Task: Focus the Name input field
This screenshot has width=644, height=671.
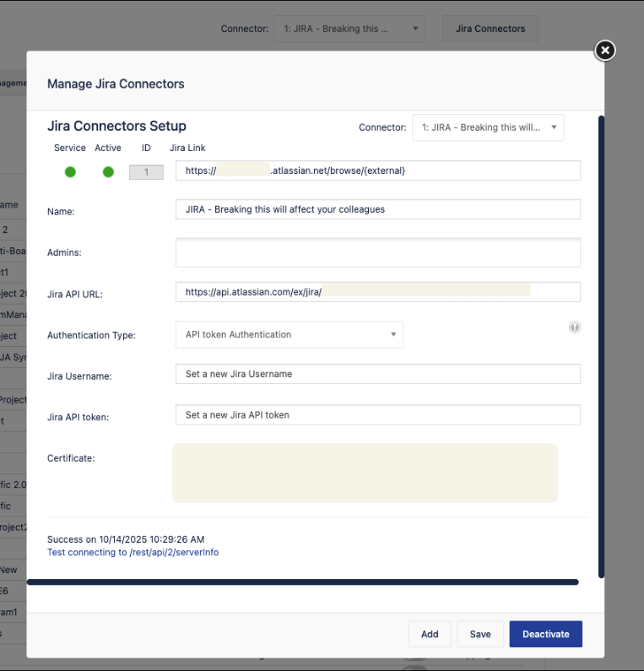Action: pos(378,209)
